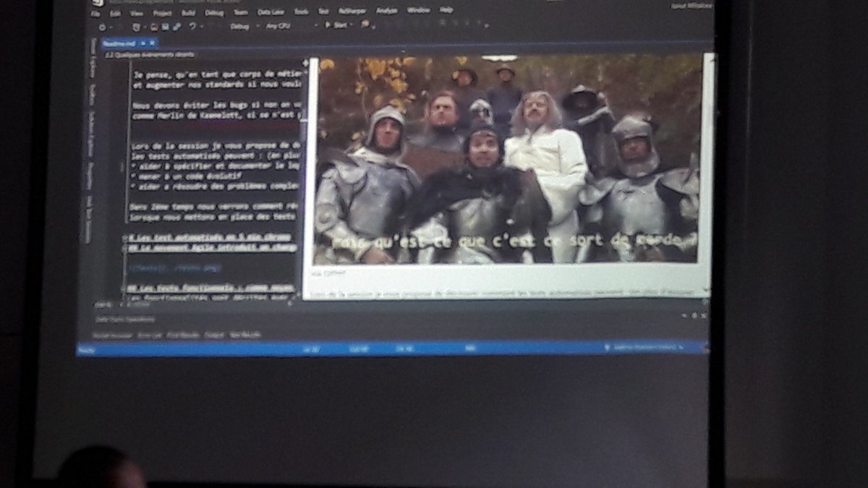Click the source control status bar item

pos(644,346)
